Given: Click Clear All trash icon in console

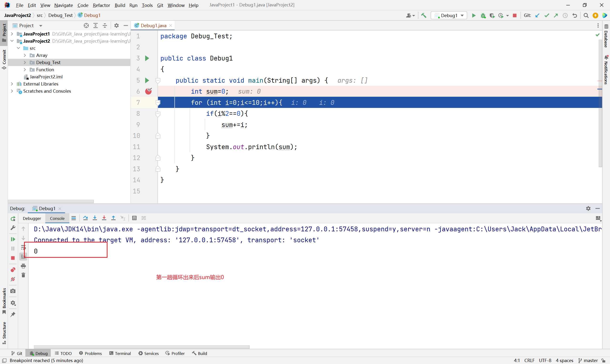Looking at the screenshot, I should [23, 275].
